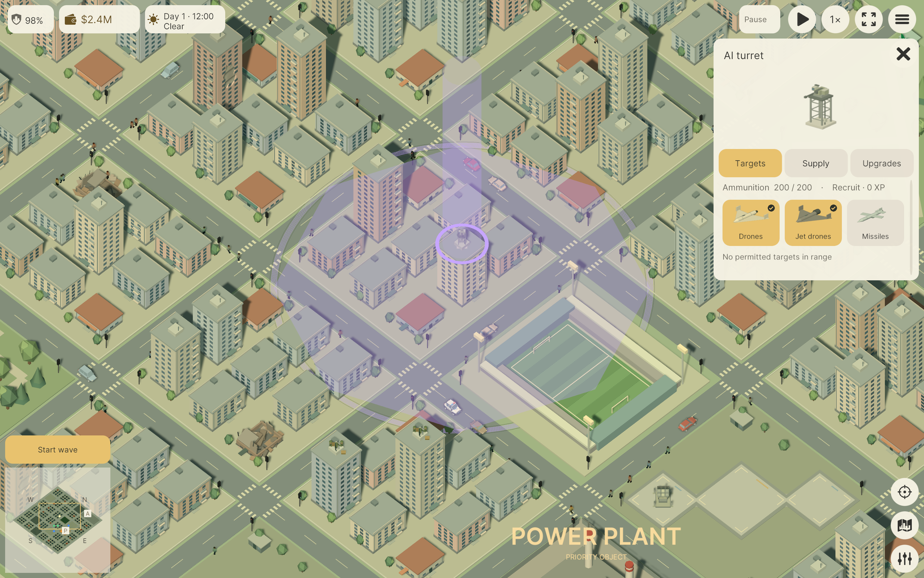Click the play button

pyautogui.click(x=802, y=20)
